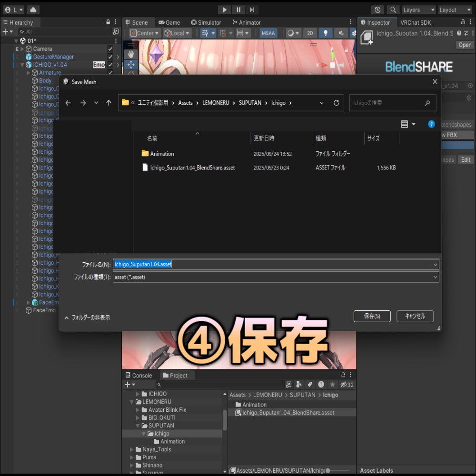Switch to the Animator tab
Image resolution: width=476 pixels, height=476 pixels.
click(x=247, y=22)
